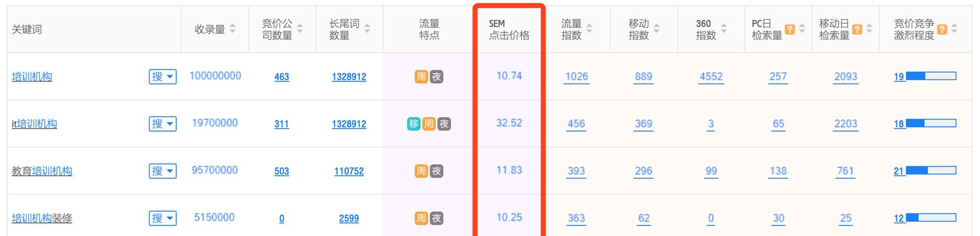Sort by the 360指数 column arrows
The width and height of the screenshot is (980, 236).
coord(724,29)
